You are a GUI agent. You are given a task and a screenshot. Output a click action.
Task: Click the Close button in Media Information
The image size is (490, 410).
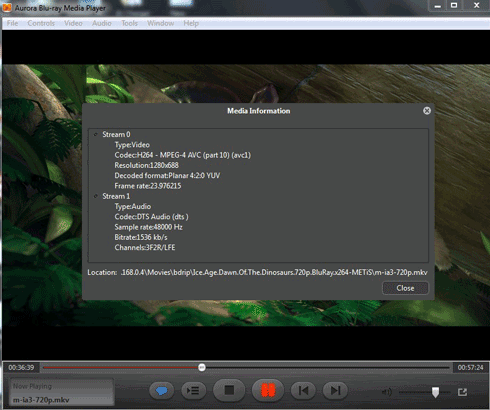pos(405,288)
